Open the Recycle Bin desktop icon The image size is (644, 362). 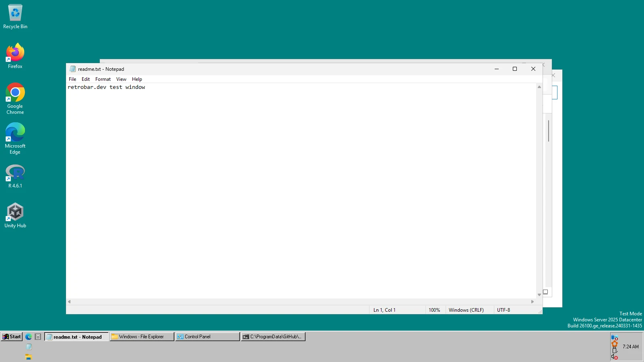click(x=15, y=16)
